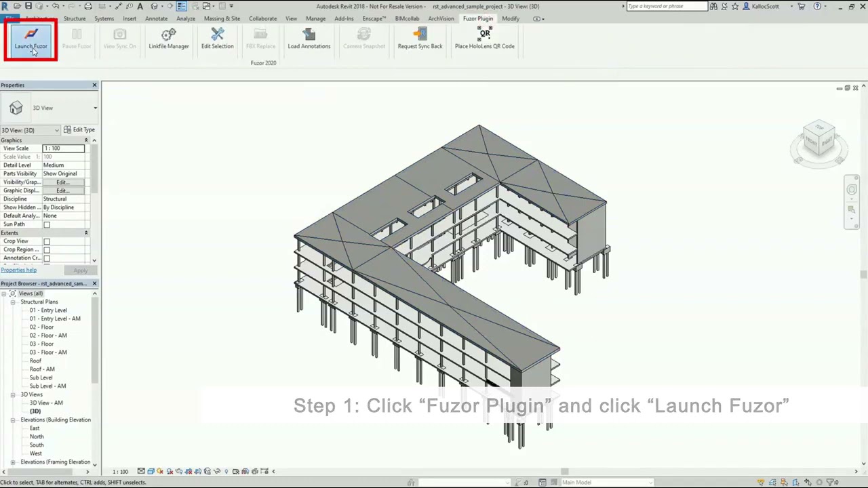Image resolution: width=868 pixels, height=488 pixels.
Task: Open the Annotate ribbon tab
Action: [156, 18]
